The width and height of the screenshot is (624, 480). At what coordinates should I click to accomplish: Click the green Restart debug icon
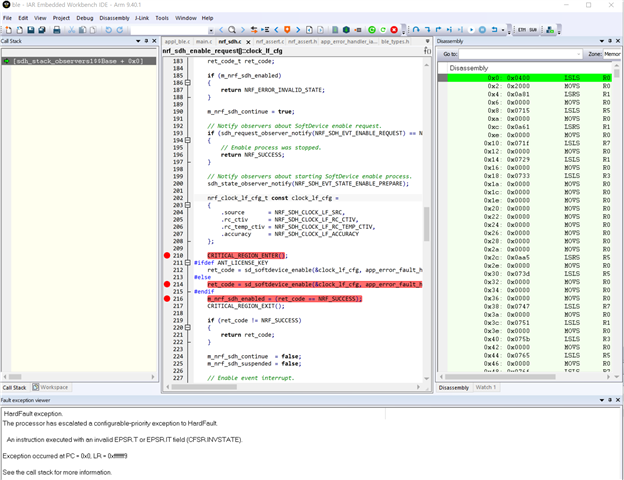[383, 30]
